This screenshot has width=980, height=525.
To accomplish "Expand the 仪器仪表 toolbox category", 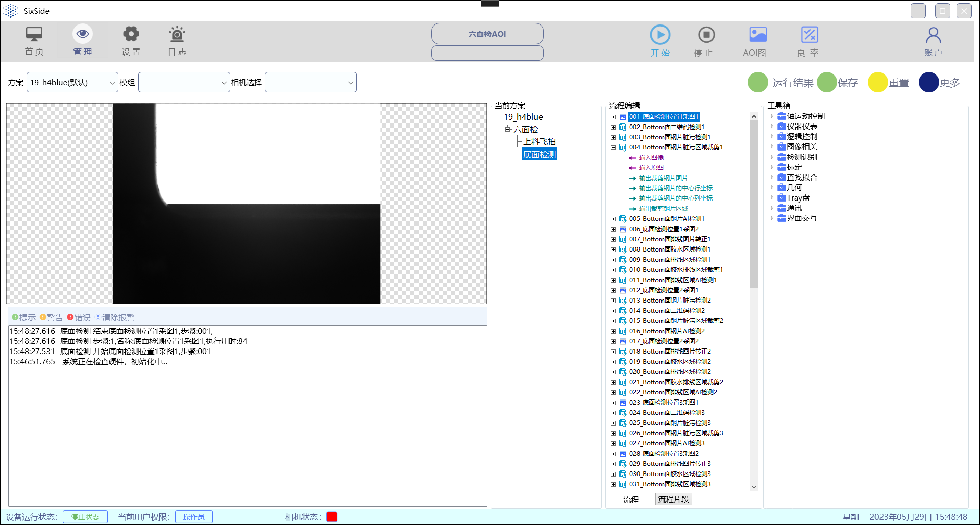I will pyautogui.click(x=772, y=127).
